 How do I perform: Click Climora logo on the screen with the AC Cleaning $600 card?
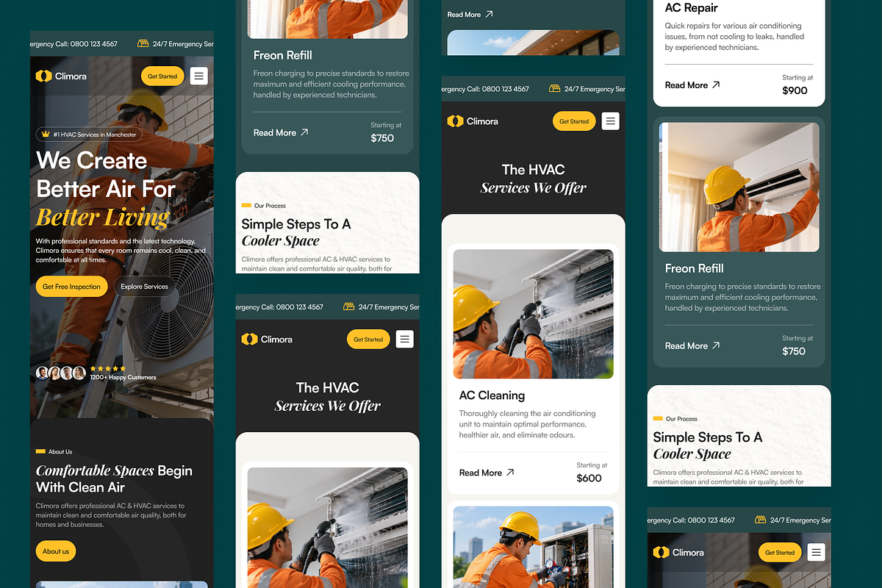[473, 121]
